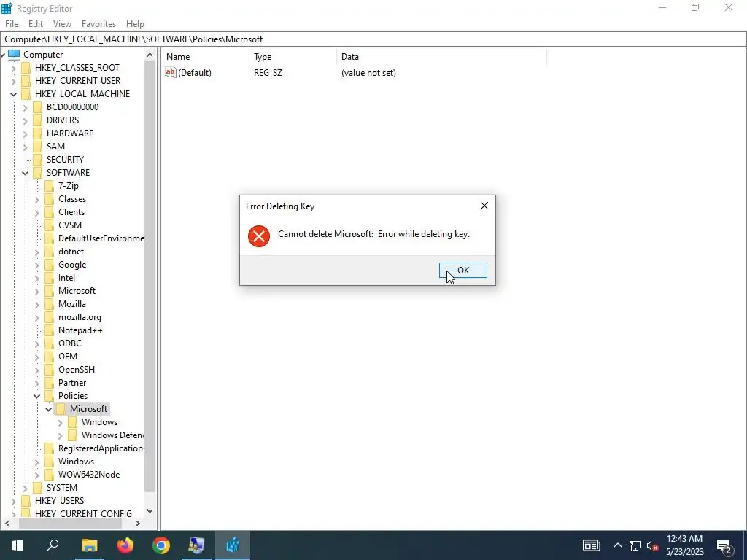Select the CVSM key
Viewport: 747px width, 560px height.
click(70, 225)
